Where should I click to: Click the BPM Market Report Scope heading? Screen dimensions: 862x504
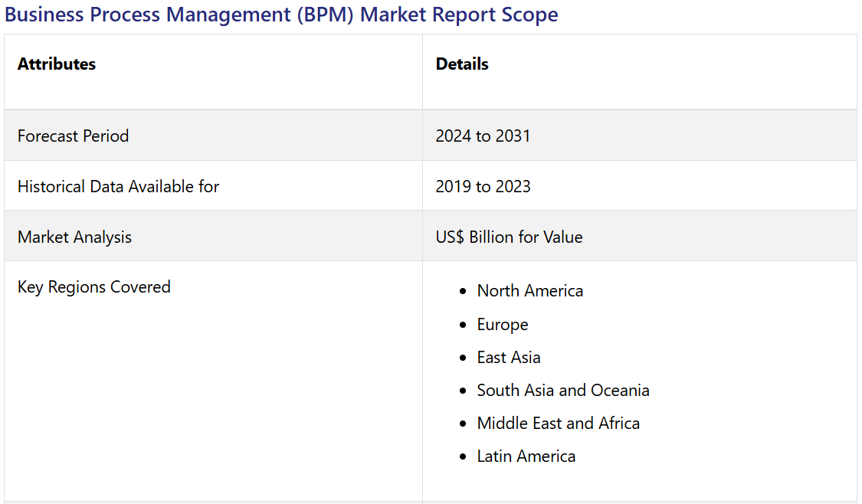pyautogui.click(x=281, y=15)
